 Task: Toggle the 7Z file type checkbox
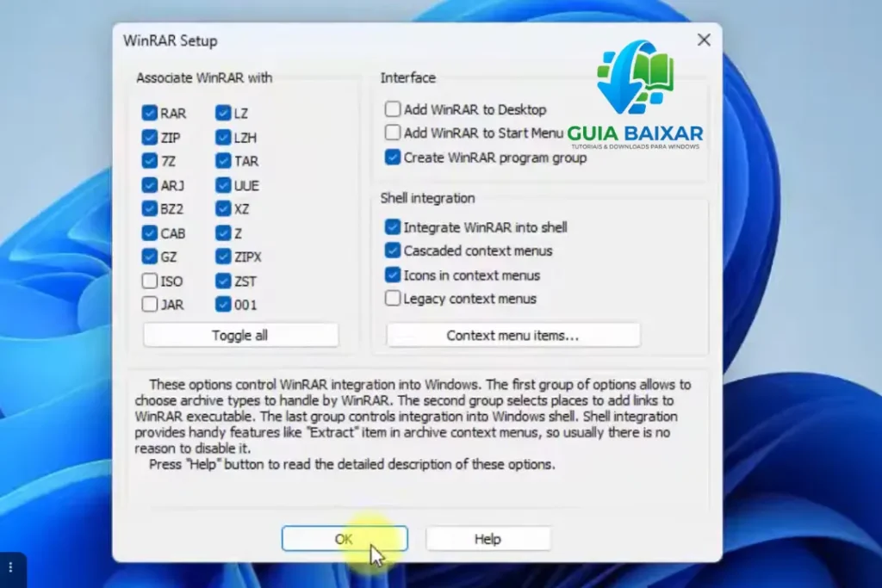click(x=150, y=161)
